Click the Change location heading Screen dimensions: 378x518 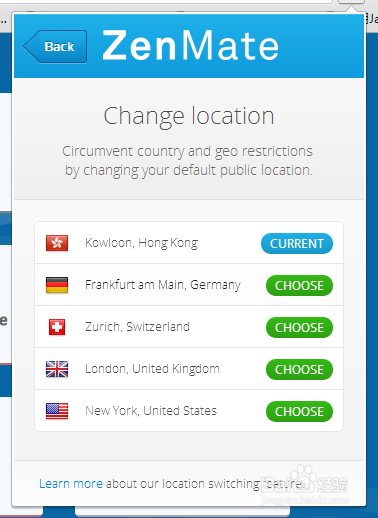(x=189, y=116)
